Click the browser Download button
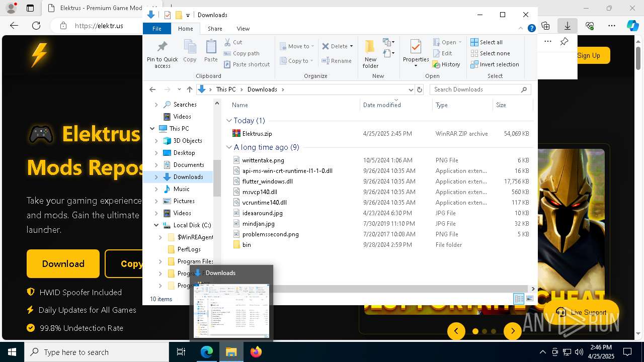644x362 pixels. click(x=63, y=264)
